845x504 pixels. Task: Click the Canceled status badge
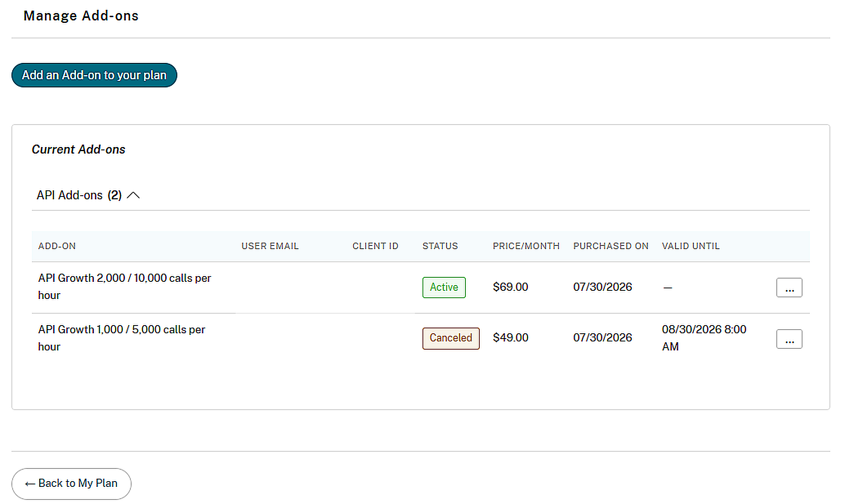point(451,338)
